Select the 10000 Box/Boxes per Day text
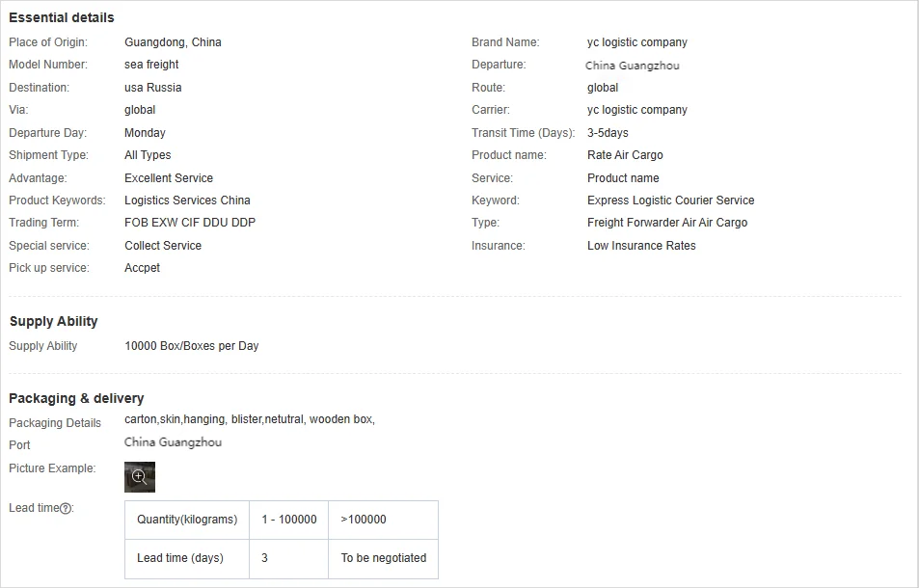Screen dimensions: 919x588 point(192,346)
